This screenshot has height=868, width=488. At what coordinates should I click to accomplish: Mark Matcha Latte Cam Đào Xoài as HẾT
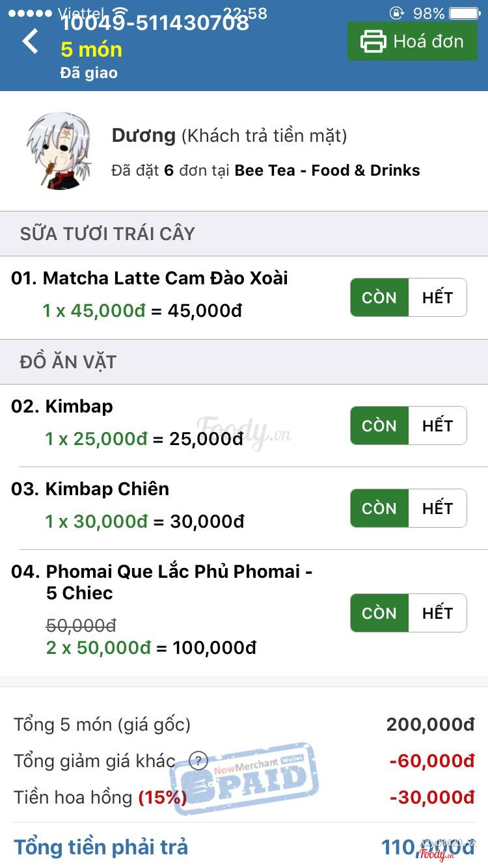pos(437,297)
